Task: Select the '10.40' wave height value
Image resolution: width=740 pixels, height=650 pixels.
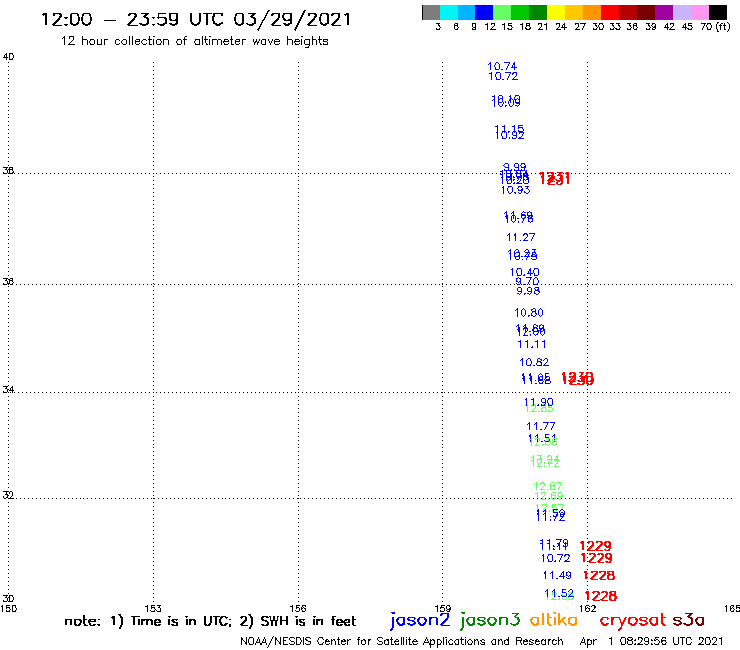Action: pos(524,272)
